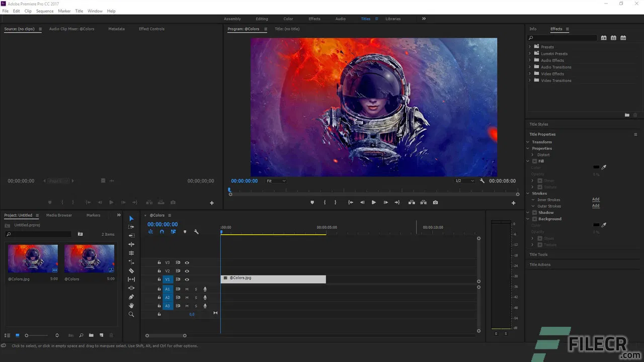Expand the Video Effects folder
The width and height of the screenshot is (644, 362).
pos(530,74)
